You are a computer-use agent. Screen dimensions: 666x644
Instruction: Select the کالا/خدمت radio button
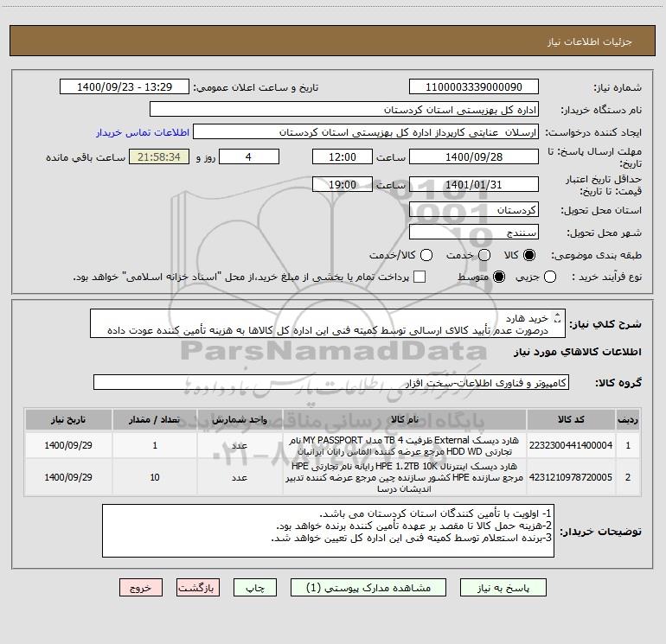click(x=426, y=255)
